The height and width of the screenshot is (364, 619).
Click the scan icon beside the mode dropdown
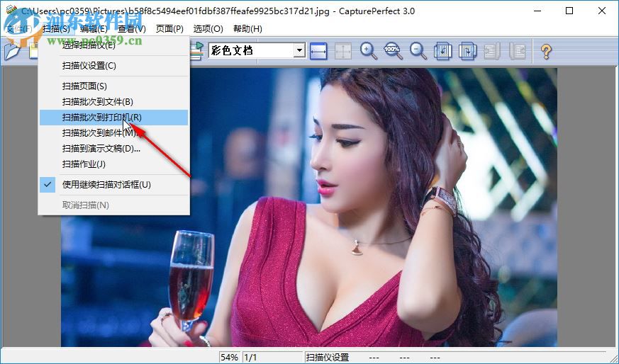pyautogui.click(x=196, y=51)
